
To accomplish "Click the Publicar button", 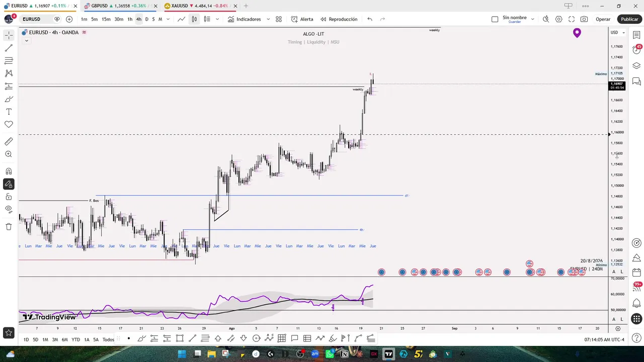I will coord(629,19).
